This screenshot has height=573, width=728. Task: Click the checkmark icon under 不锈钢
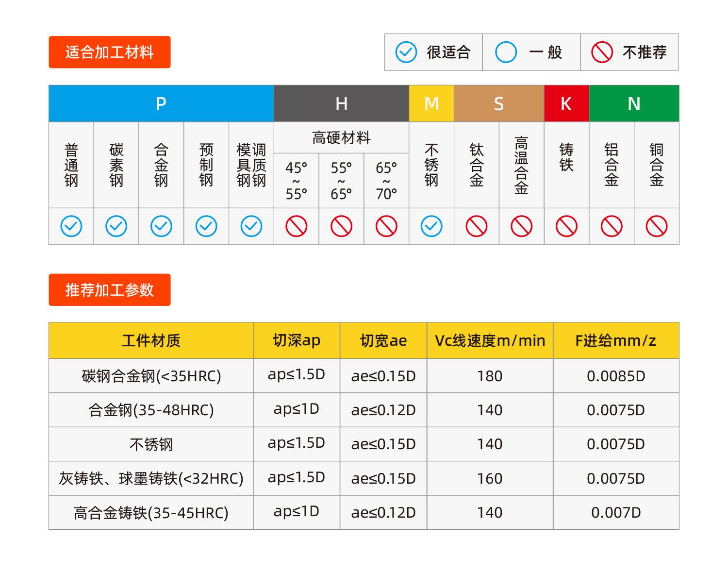click(x=431, y=226)
